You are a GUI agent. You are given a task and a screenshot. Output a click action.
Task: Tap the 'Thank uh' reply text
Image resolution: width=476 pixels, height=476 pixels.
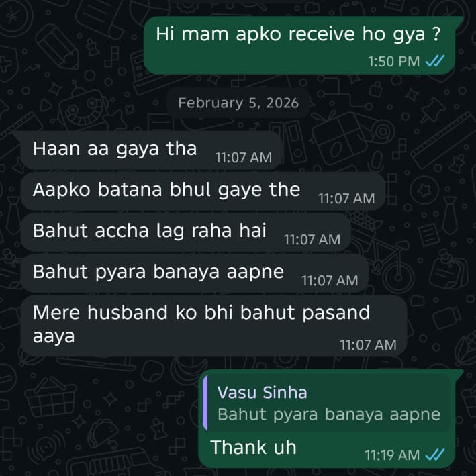[x=253, y=447]
